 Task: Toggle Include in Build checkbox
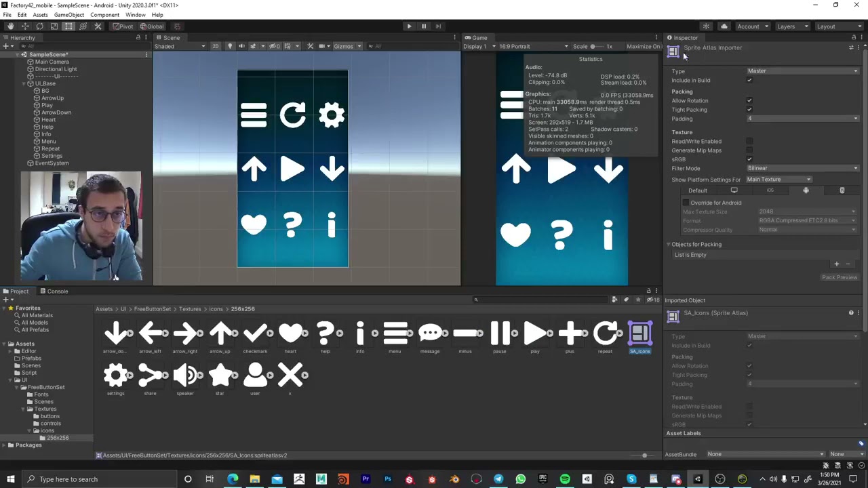749,81
